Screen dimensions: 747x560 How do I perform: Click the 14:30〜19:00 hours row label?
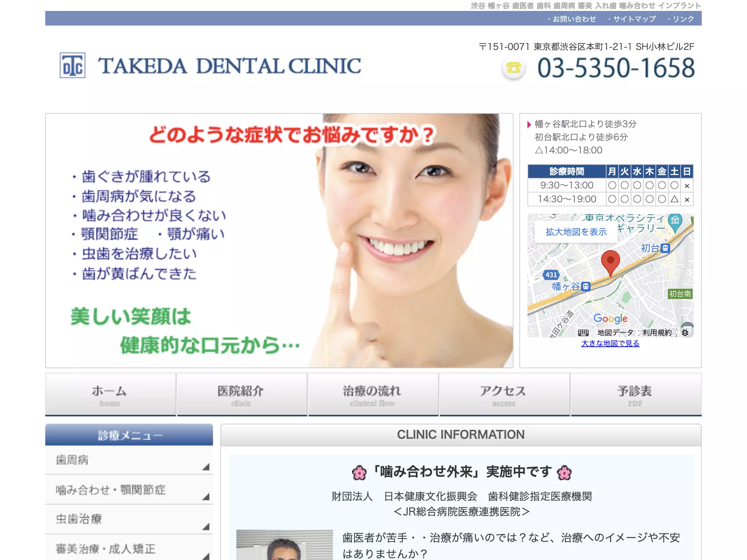point(567,199)
